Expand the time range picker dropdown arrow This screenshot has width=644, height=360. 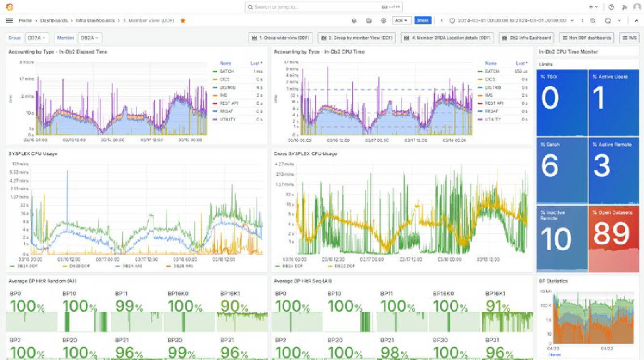[572, 21]
